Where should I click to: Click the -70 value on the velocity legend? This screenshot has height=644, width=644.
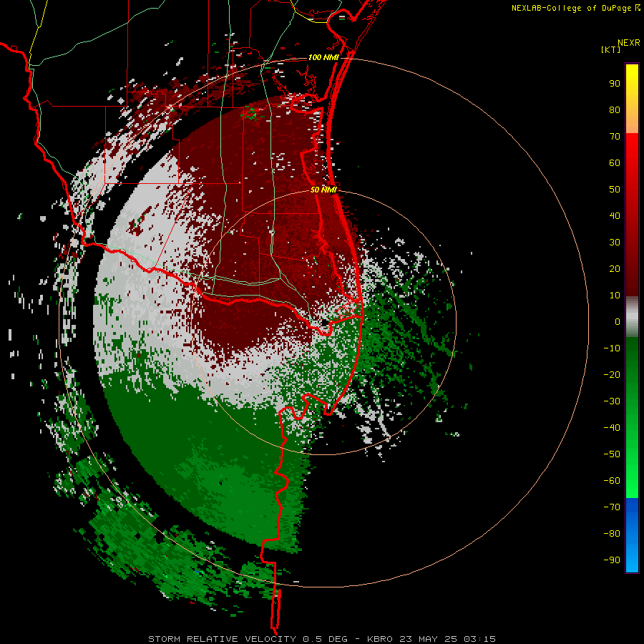612,507
